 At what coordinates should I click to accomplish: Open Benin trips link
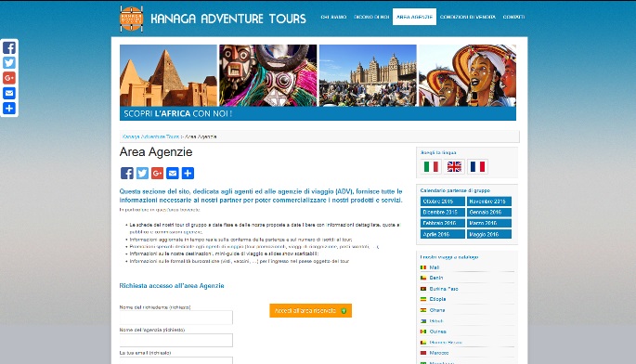click(x=436, y=278)
